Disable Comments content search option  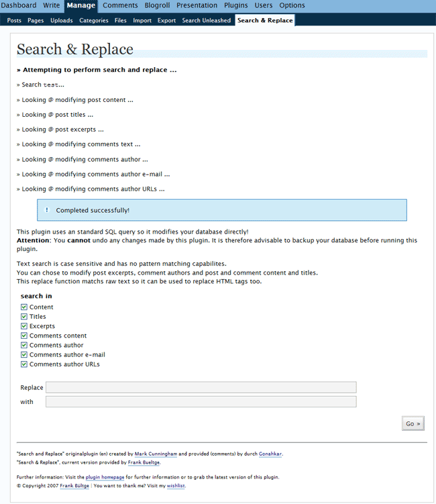23,336
